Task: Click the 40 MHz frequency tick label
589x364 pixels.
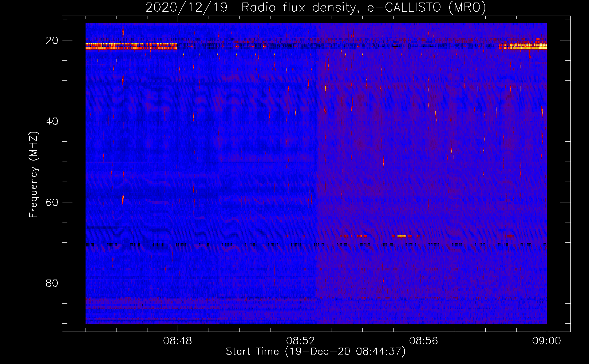Action: [x=52, y=121]
